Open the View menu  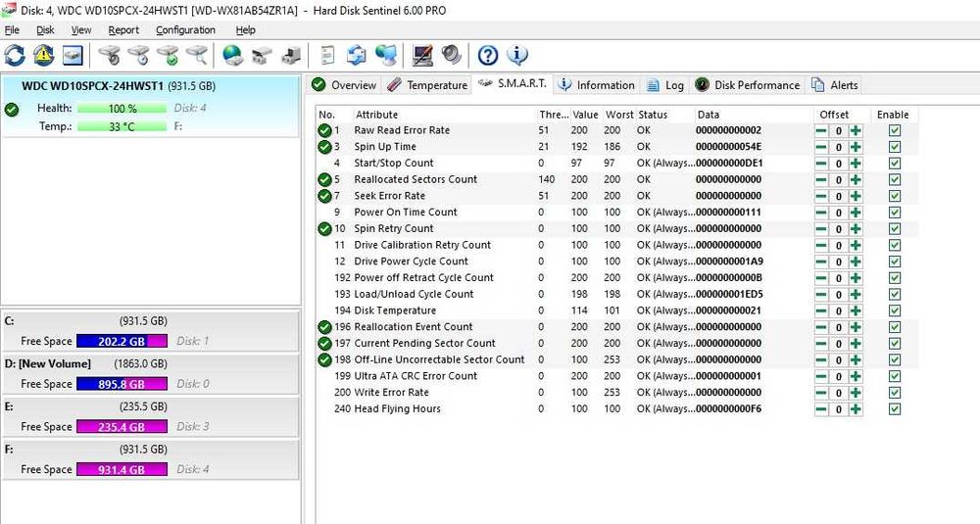81,30
